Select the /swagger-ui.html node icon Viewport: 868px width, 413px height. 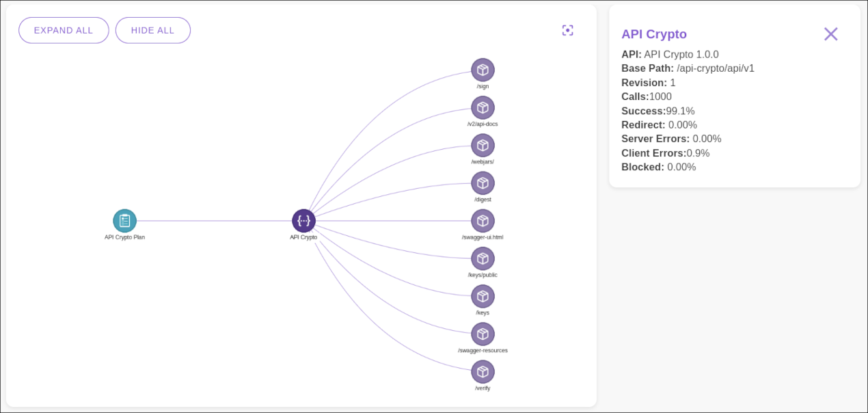(x=483, y=221)
